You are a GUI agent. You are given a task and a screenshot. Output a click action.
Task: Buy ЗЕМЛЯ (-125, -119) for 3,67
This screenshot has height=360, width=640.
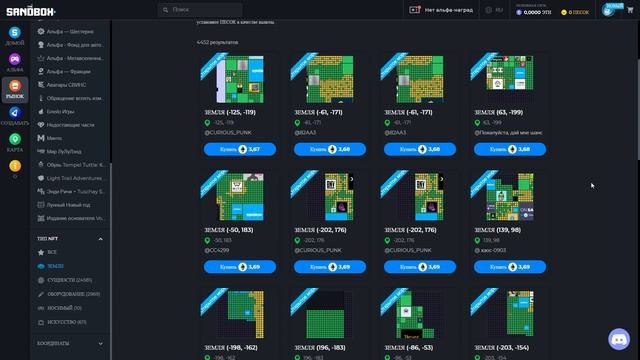coord(240,149)
